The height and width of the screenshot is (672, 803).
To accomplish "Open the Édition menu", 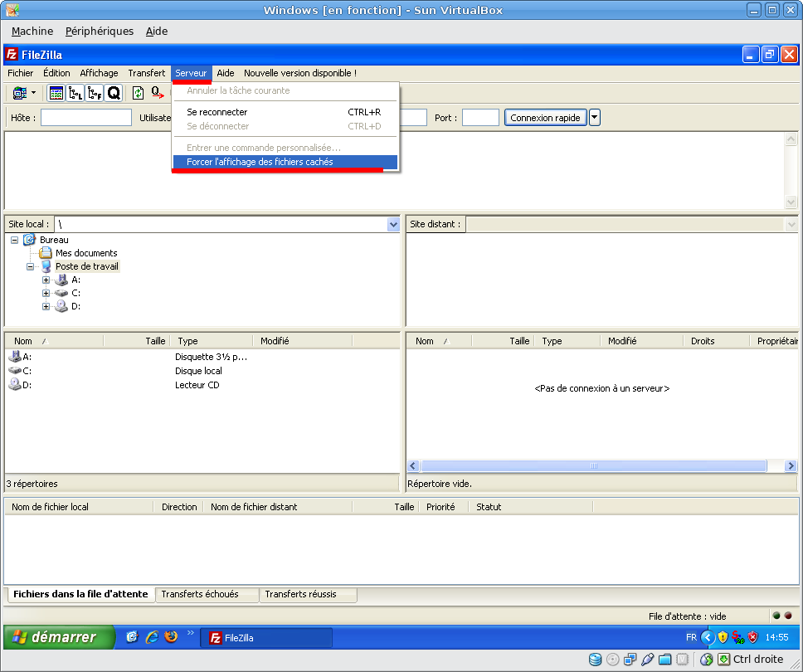I will click(56, 73).
